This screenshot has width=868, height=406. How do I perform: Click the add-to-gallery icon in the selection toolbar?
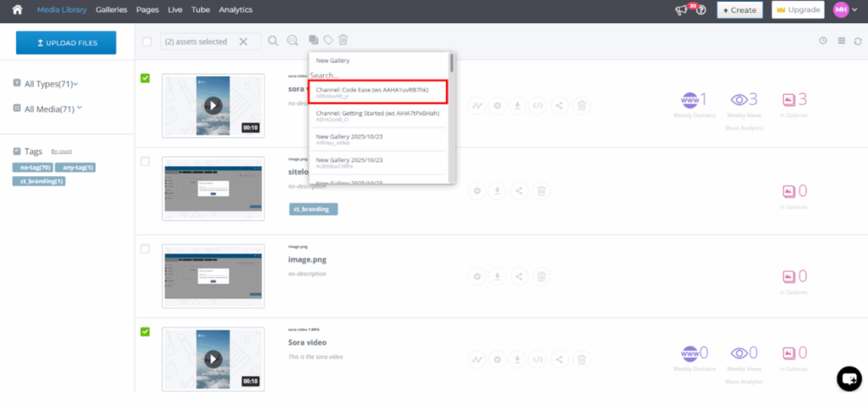click(x=314, y=40)
